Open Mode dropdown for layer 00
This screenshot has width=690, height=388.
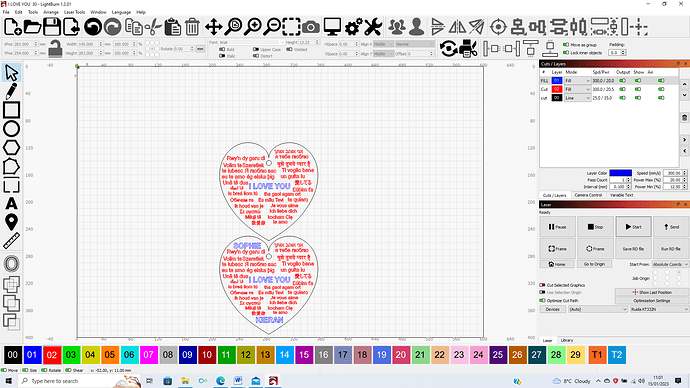(577, 98)
